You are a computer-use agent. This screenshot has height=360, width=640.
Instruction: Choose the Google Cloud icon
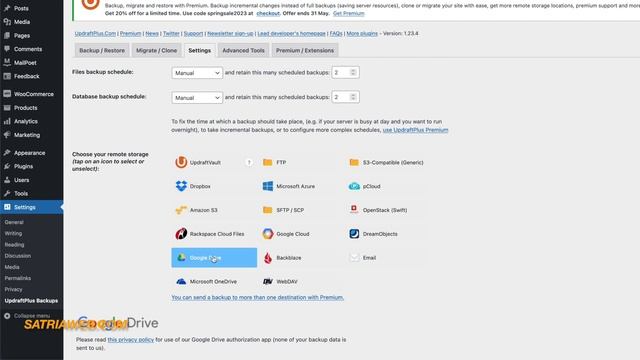point(268,234)
